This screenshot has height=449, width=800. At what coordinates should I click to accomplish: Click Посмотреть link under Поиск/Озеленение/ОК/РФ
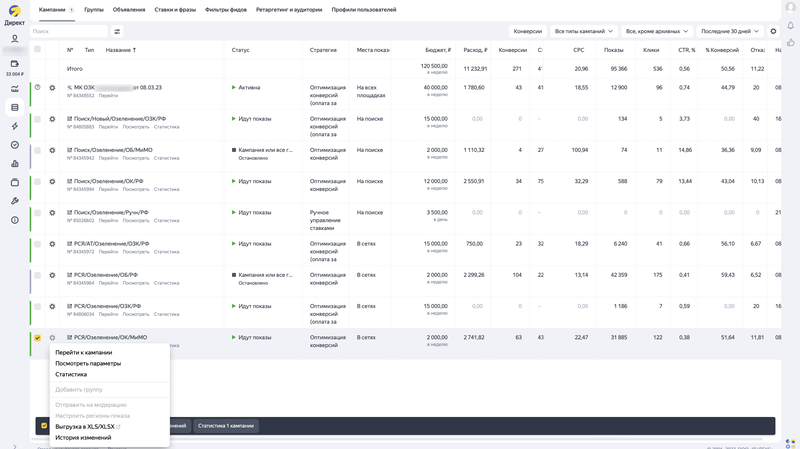[x=136, y=189]
